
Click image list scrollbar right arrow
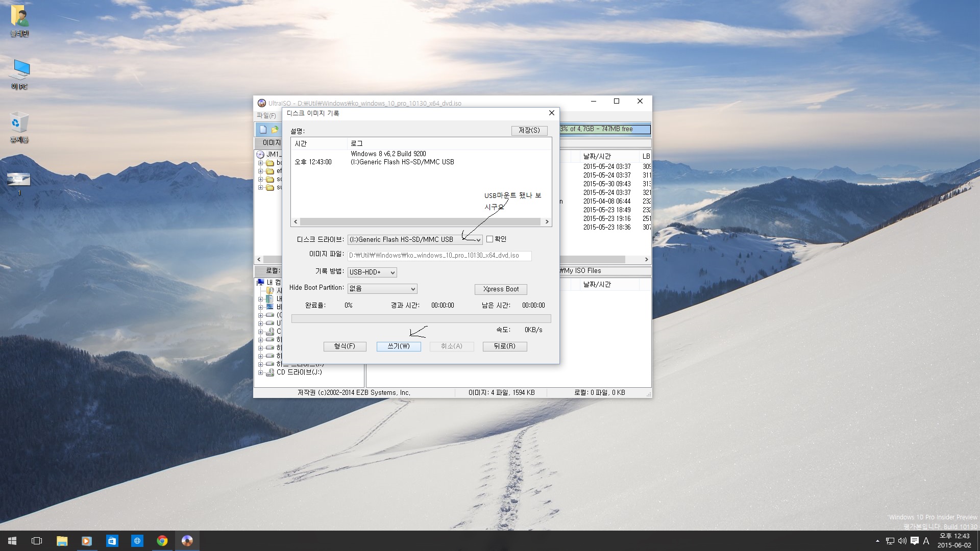(x=646, y=260)
